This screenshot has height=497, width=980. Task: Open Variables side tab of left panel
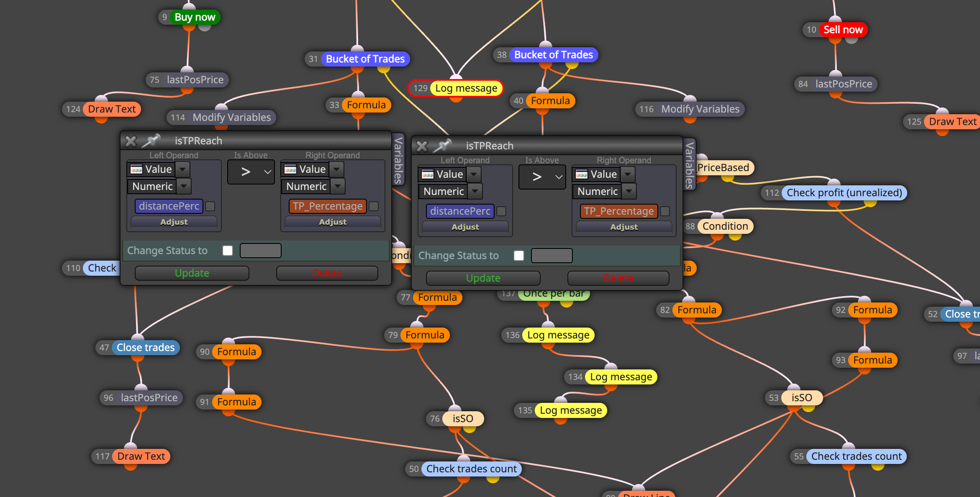coord(398,160)
